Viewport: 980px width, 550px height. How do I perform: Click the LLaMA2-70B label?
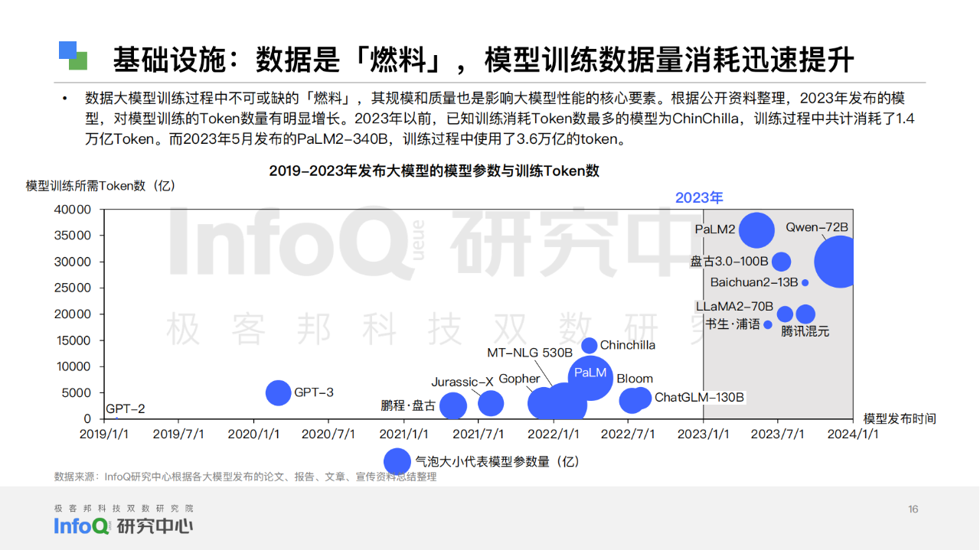[734, 306]
